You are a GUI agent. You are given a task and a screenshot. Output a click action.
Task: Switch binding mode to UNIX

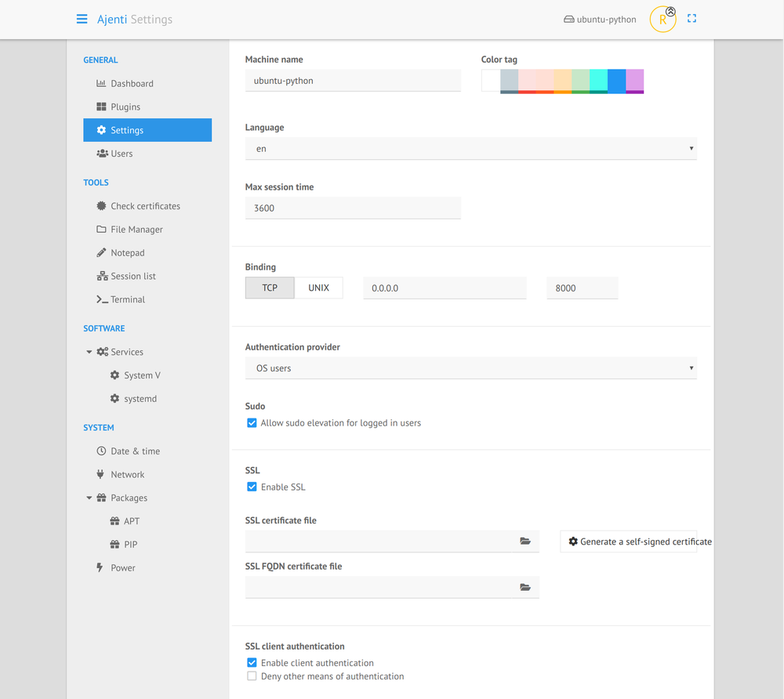[318, 288]
